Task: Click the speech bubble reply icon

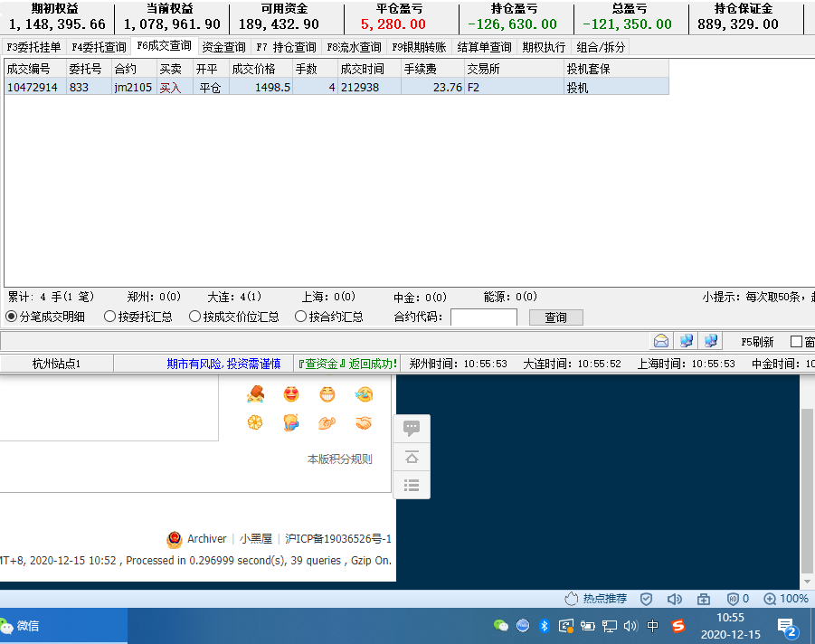Action: tap(412, 429)
